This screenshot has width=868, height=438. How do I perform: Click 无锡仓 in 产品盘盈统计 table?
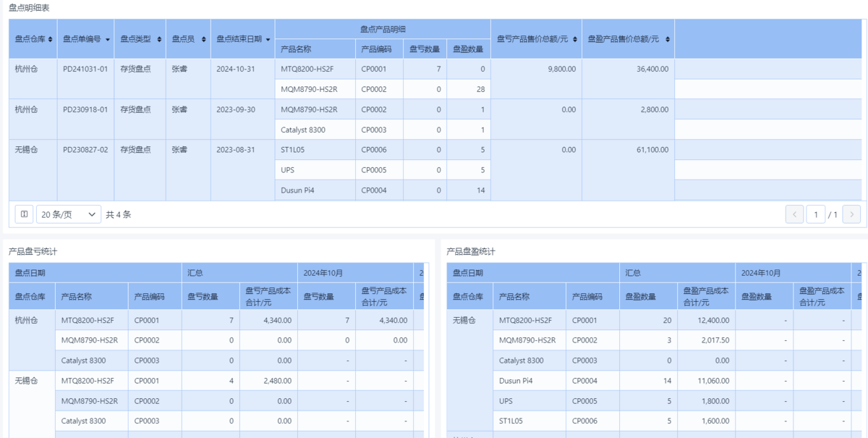click(464, 319)
